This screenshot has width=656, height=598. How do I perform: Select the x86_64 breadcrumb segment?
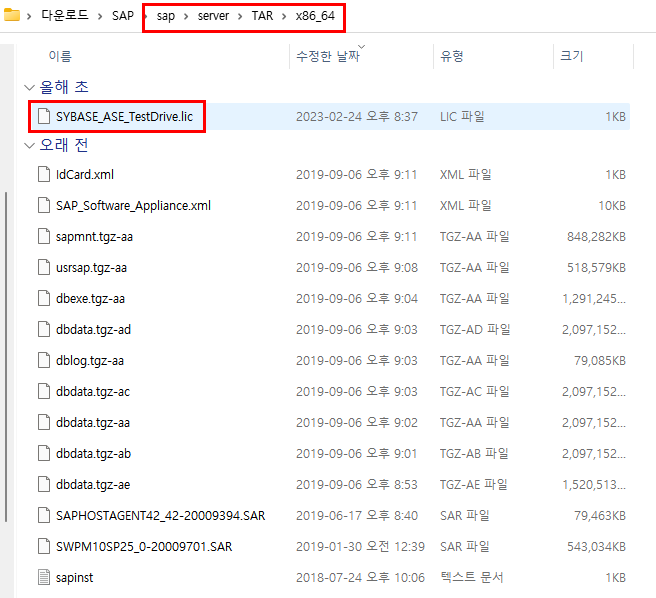[x=315, y=16]
